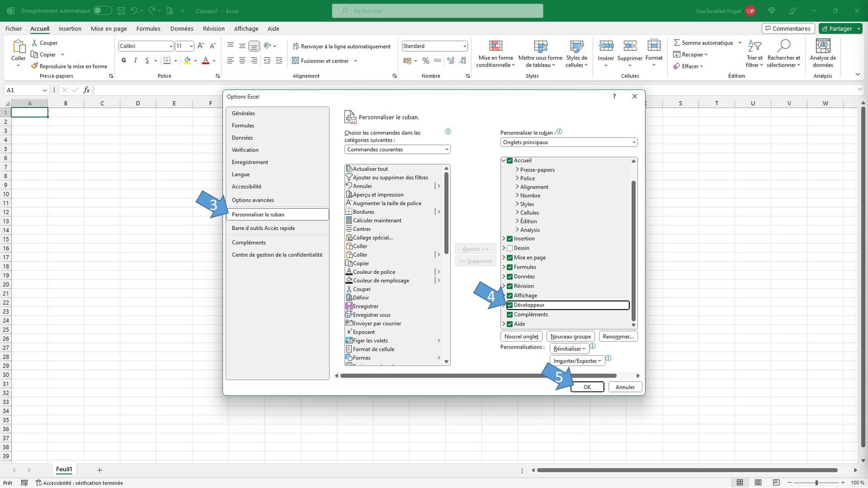Open the Fichier menu
The height and width of the screenshot is (488, 868).
(x=13, y=28)
